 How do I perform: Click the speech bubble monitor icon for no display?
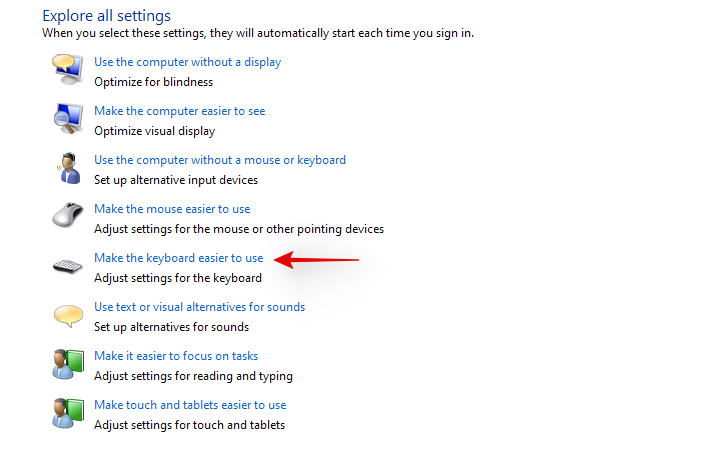coord(68,70)
